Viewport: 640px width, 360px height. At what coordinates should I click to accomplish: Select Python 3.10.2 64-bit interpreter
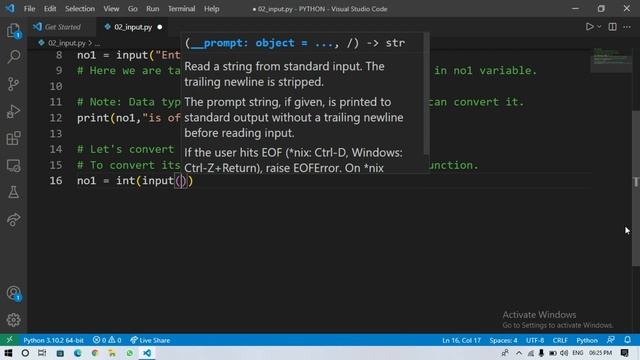tap(53, 340)
